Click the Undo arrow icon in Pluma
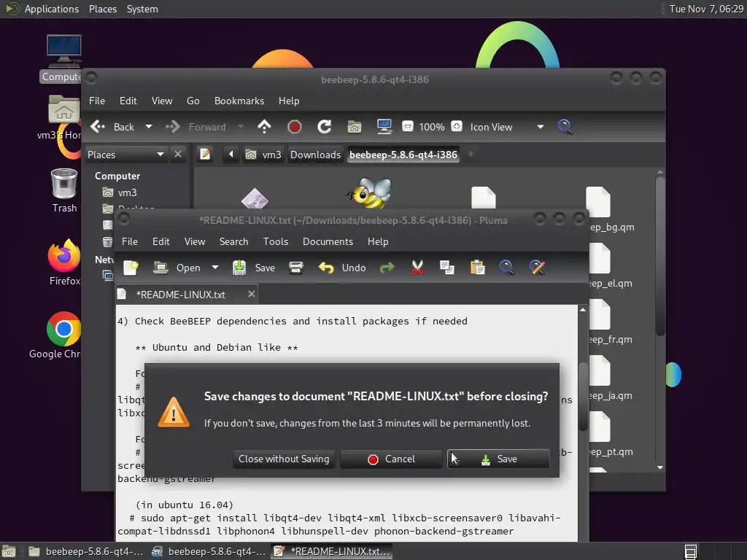747x560 pixels. (x=326, y=268)
